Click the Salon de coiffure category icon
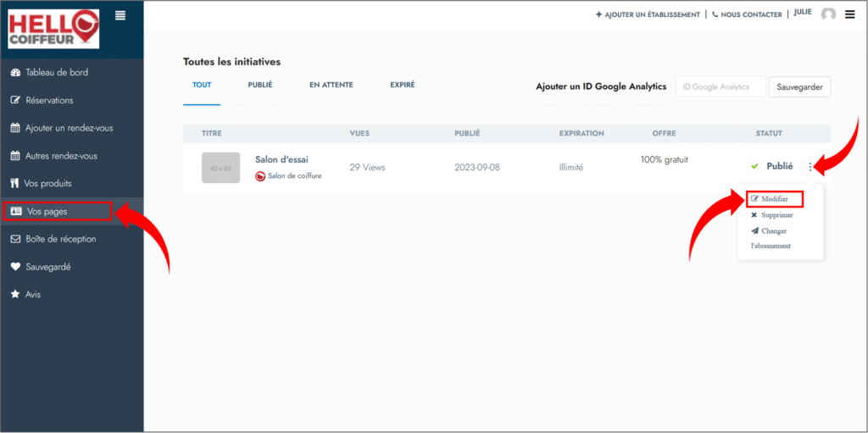 260,176
